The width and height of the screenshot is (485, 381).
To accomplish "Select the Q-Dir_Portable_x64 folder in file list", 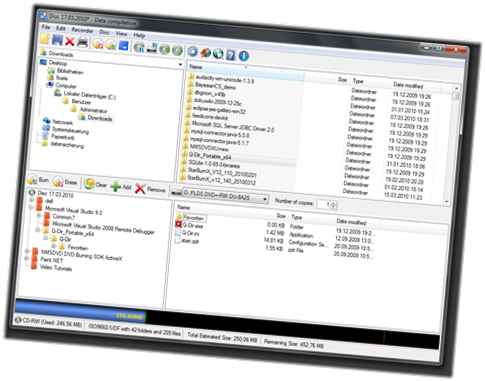I will click(210, 156).
